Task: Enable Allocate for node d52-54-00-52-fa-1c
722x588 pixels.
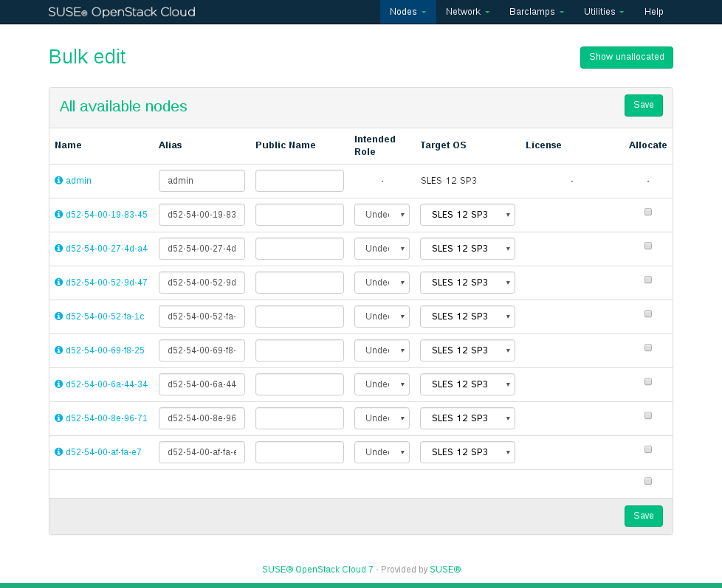Action: click(648, 314)
